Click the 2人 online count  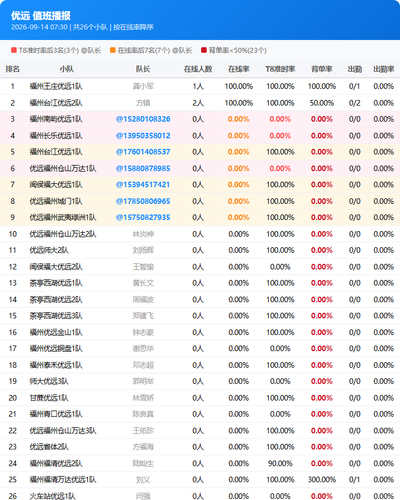click(198, 103)
